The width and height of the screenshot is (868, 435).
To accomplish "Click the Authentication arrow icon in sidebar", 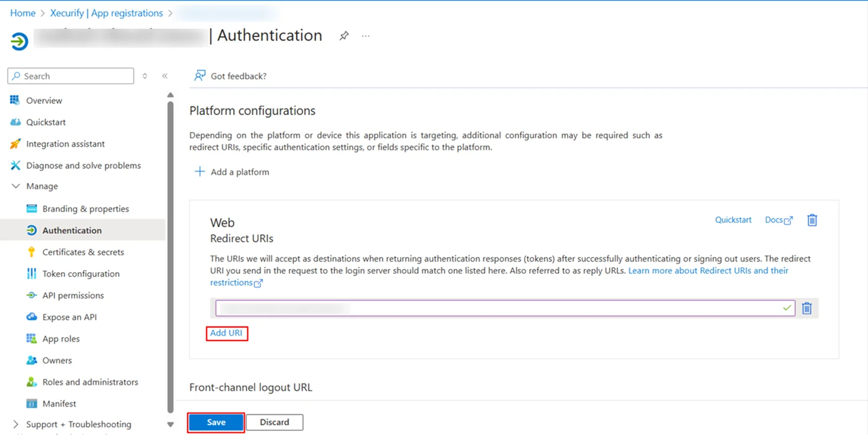I will click(31, 230).
